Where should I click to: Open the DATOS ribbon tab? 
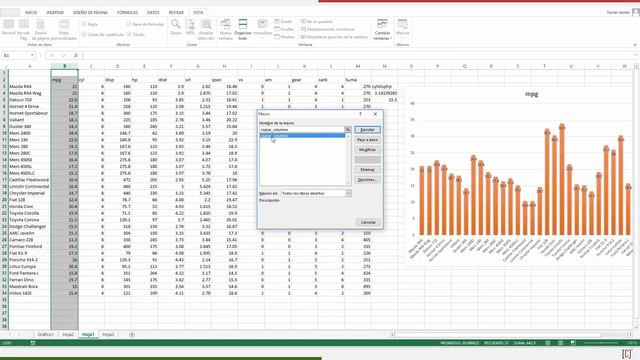tap(153, 13)
